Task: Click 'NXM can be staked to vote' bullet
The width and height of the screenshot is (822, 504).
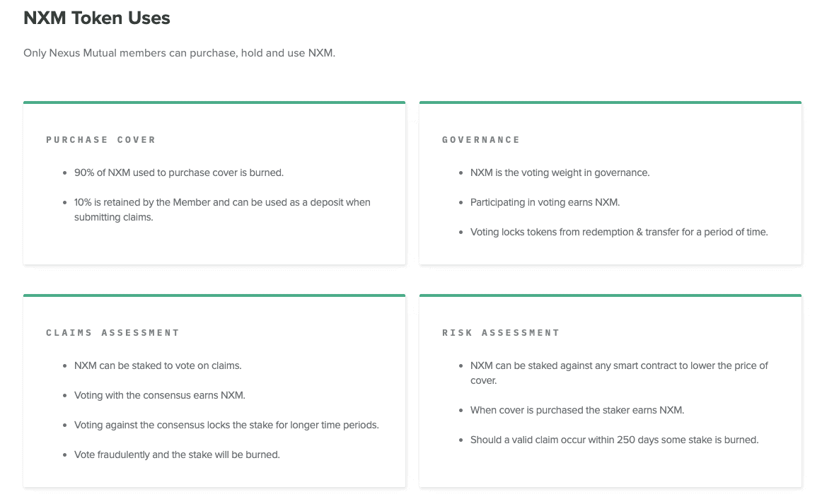Action: tap(158, 365)
